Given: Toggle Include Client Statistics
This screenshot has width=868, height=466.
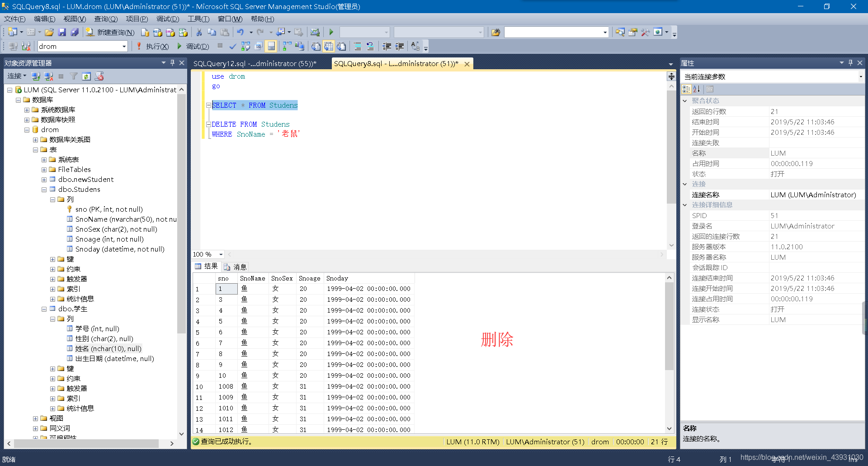Looking at the screenshot, I should [299, 46].
